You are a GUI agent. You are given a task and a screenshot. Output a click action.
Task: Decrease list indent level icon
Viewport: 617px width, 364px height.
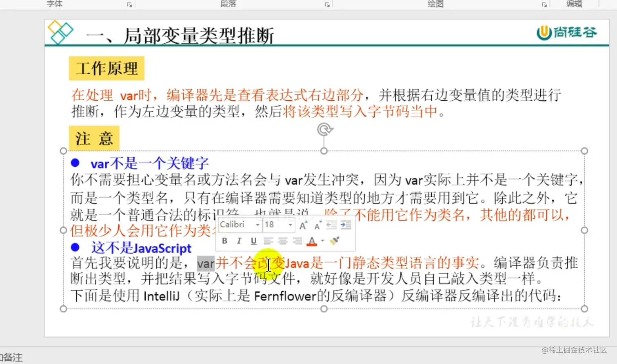pos(331,225)
